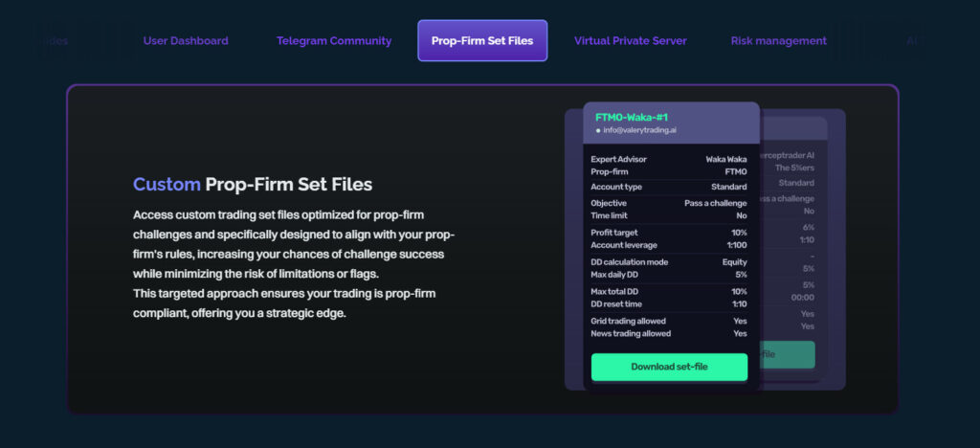Click the Custom Prop-Firm Set Files heading

tap(253, 185)
